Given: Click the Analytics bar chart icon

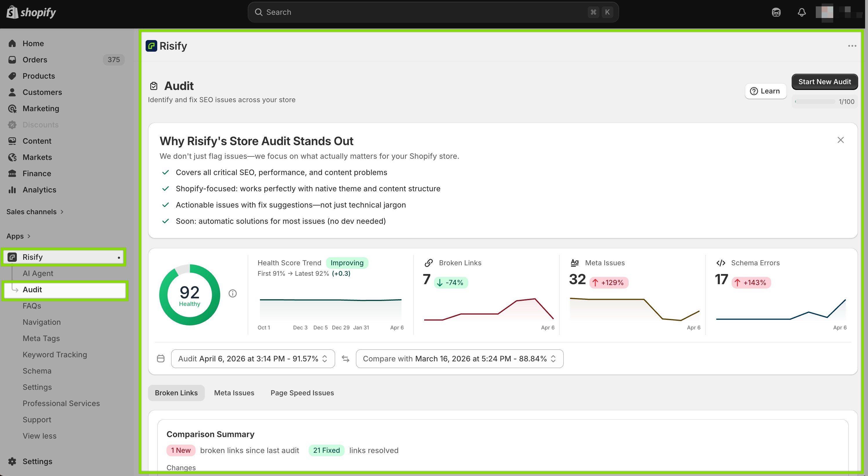Looking at the screenshot, I should click(x=12, y=190).
